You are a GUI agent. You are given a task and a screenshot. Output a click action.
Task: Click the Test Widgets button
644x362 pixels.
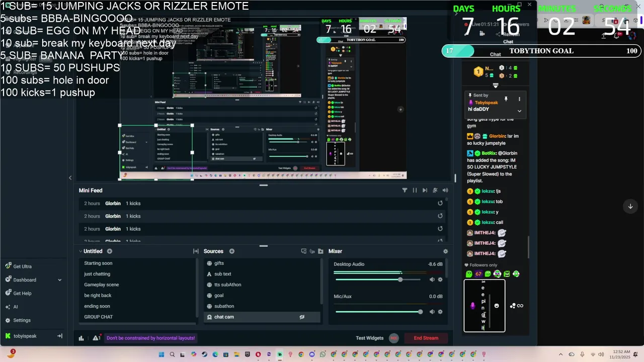click(369, 338)
